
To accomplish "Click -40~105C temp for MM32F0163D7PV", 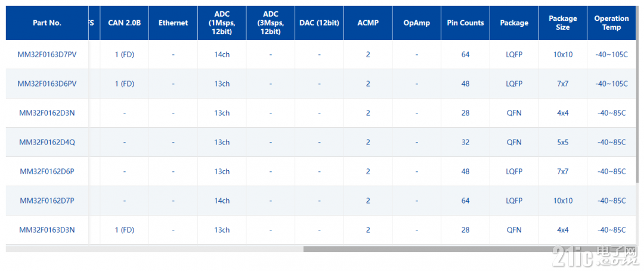I will [x=612, y=54].
